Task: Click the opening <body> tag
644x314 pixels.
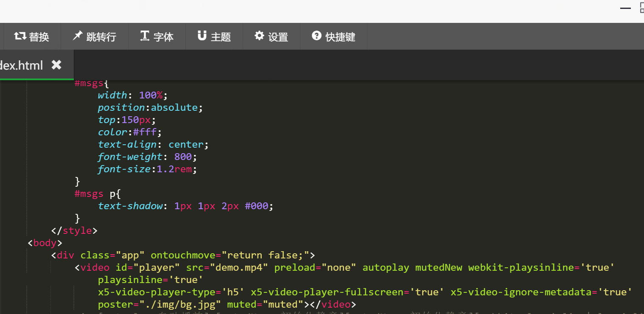Action: click(45, 243)
